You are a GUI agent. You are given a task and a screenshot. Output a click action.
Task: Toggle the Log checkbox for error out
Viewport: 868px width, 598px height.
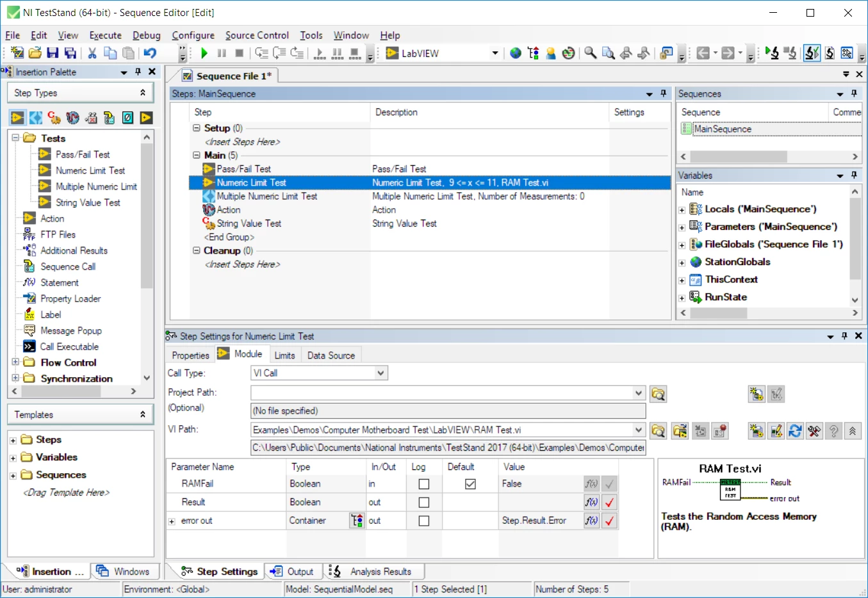[x=423, y=521]
